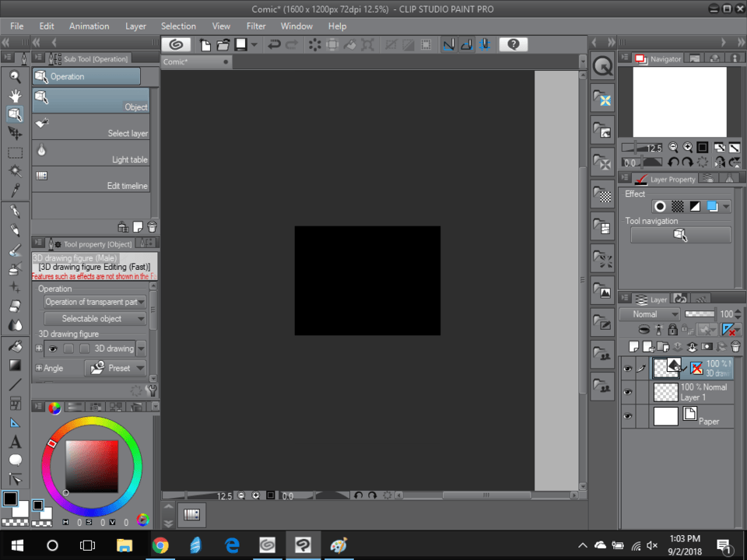Open Google Chrome from taskbar

(160, 545)
